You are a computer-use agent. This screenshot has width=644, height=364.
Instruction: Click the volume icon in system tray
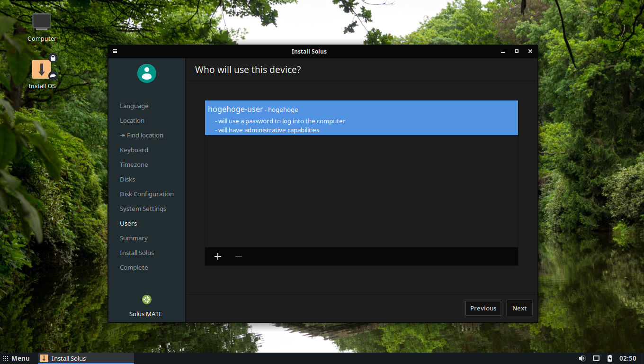click(x=582, y=358)
